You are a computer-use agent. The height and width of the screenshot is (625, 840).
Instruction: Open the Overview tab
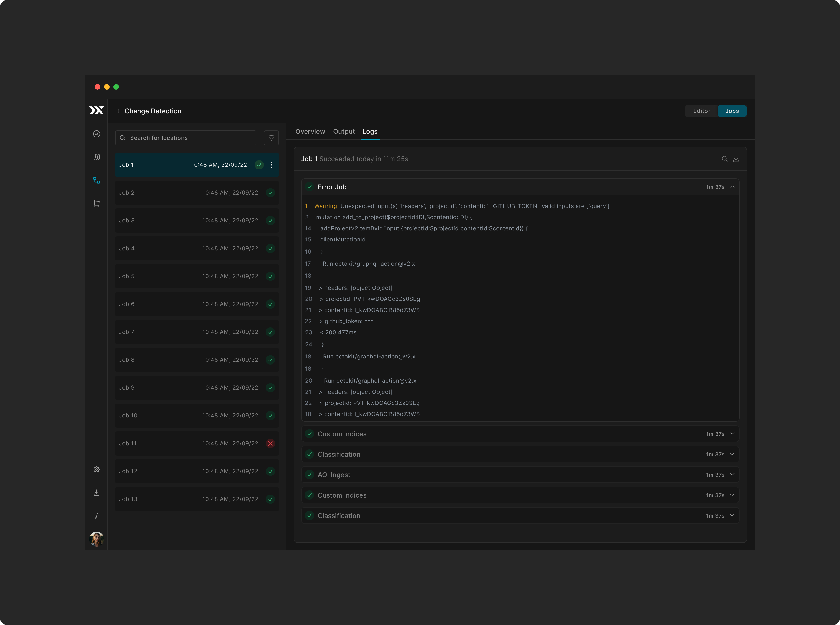pyautogui.click(x=310, y=132)
